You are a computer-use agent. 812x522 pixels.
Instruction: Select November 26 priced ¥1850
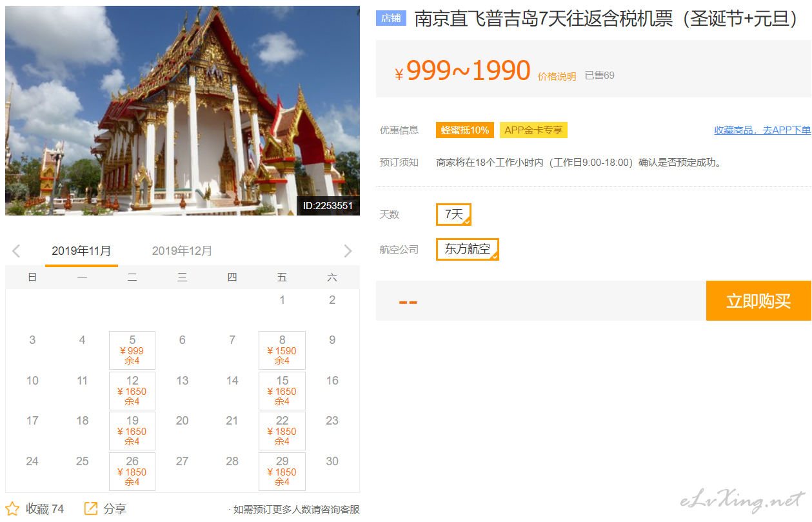[132, 472]
